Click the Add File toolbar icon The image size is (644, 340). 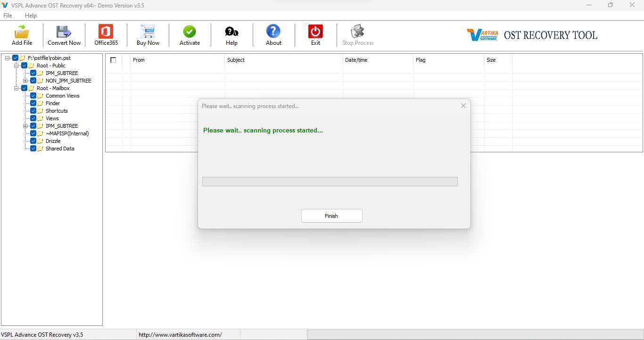click(22, 32)
